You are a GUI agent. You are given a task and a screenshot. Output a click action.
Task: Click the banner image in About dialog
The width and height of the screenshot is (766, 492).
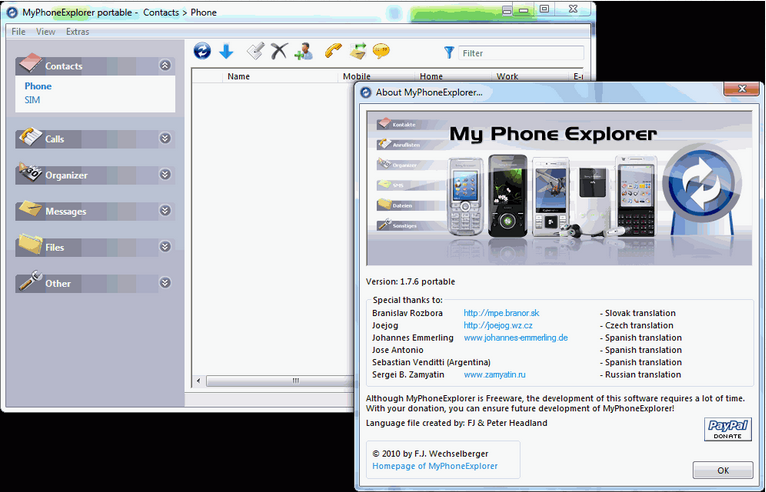pyautogui.click(x=559, y=188)
